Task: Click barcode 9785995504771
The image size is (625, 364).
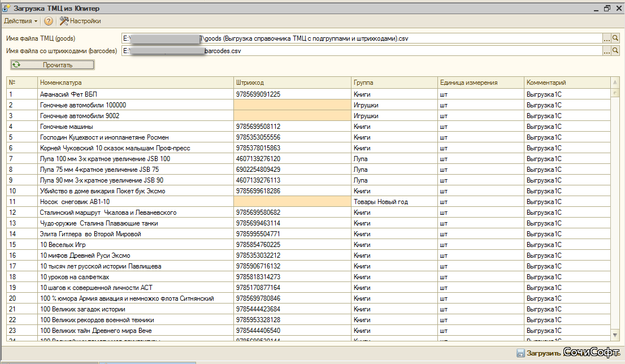Action: 258,235
